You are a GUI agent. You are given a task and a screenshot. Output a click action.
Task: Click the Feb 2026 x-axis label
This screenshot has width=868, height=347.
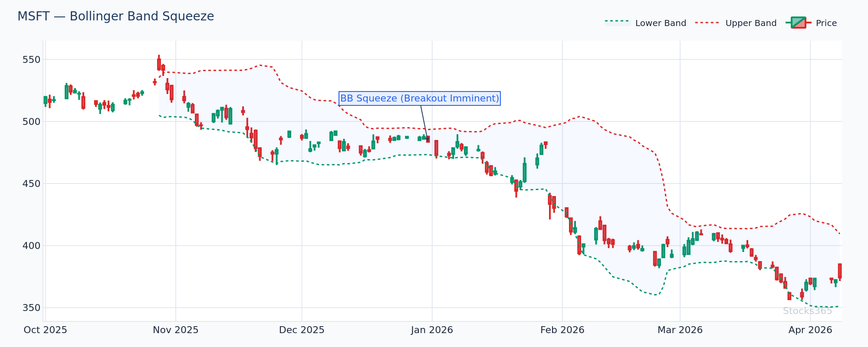pos(562,330)
